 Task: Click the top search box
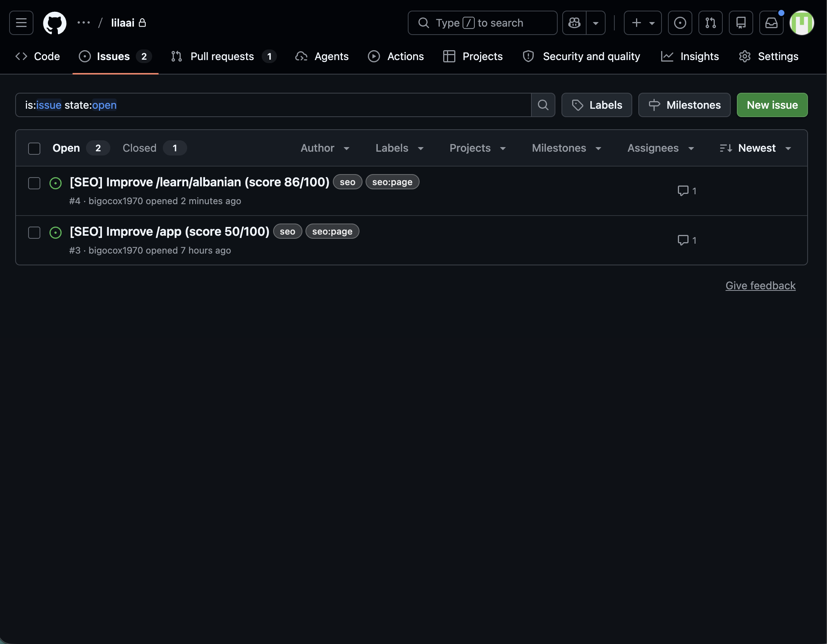pos(483,23)
